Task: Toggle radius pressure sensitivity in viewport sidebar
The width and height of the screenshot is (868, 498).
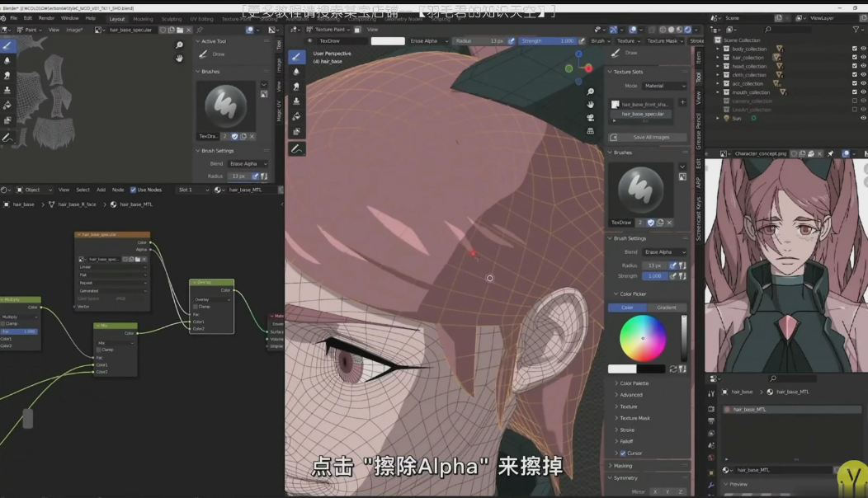Action: click(x=673, y=265)
